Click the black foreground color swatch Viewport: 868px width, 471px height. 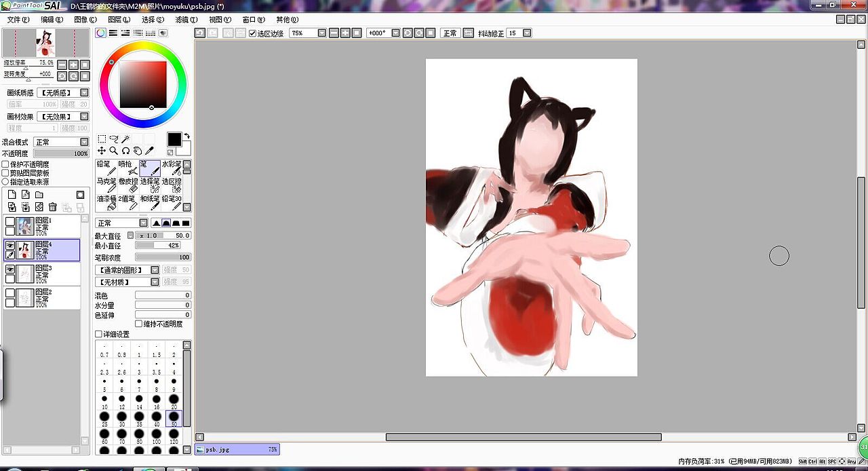174,139
